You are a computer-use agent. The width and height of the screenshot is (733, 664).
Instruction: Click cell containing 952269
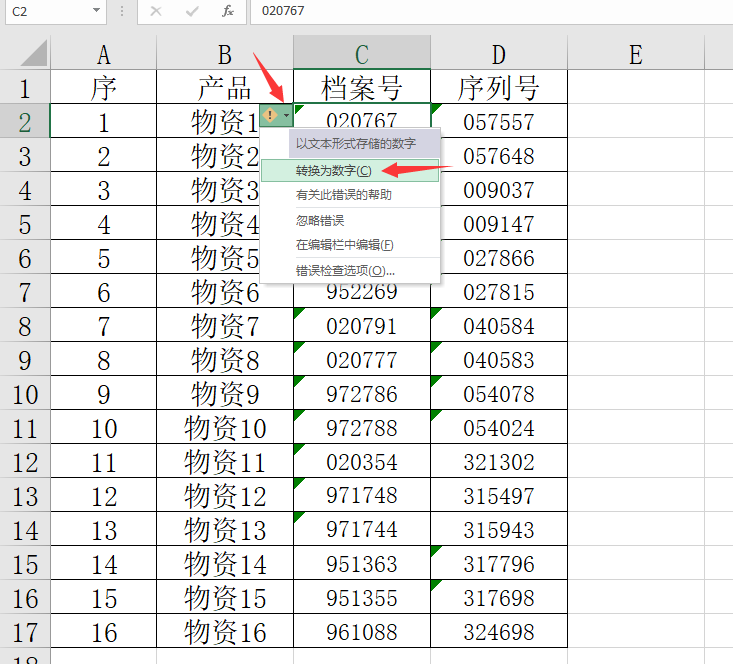coord(362,295)
